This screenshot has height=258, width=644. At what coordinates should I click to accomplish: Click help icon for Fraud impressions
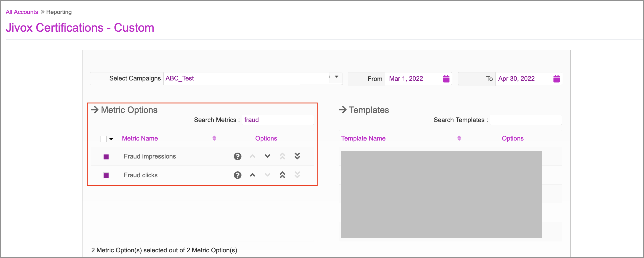[238, 156]
